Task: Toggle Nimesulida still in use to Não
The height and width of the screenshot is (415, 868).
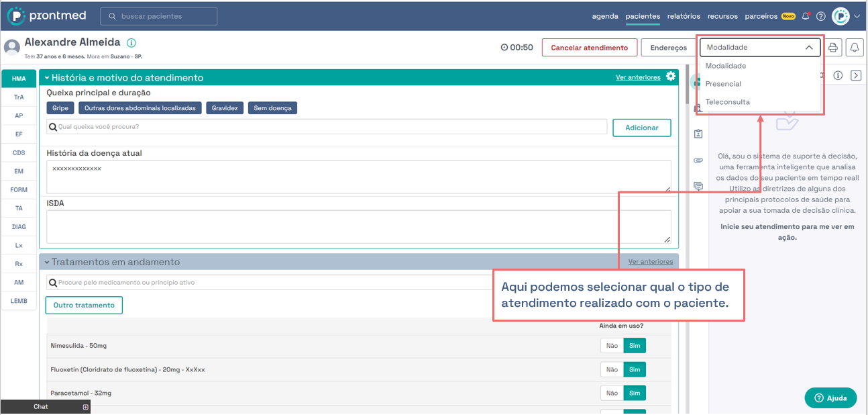Action: click(x=612, y=346)
